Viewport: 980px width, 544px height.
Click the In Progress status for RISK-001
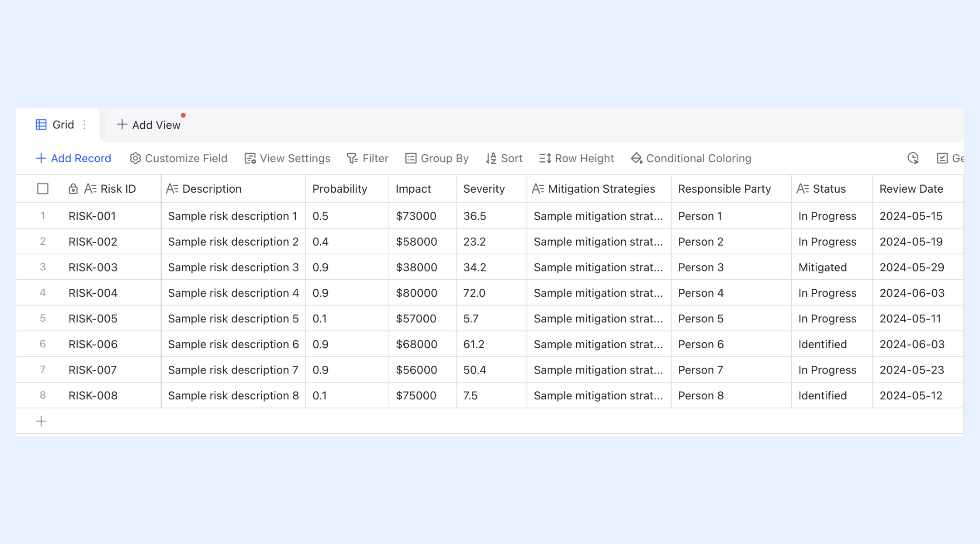point(832,216)
